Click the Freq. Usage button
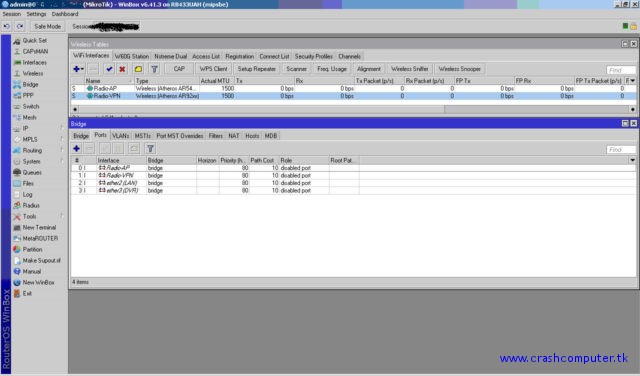640x376 pixels. pos(332,69)
